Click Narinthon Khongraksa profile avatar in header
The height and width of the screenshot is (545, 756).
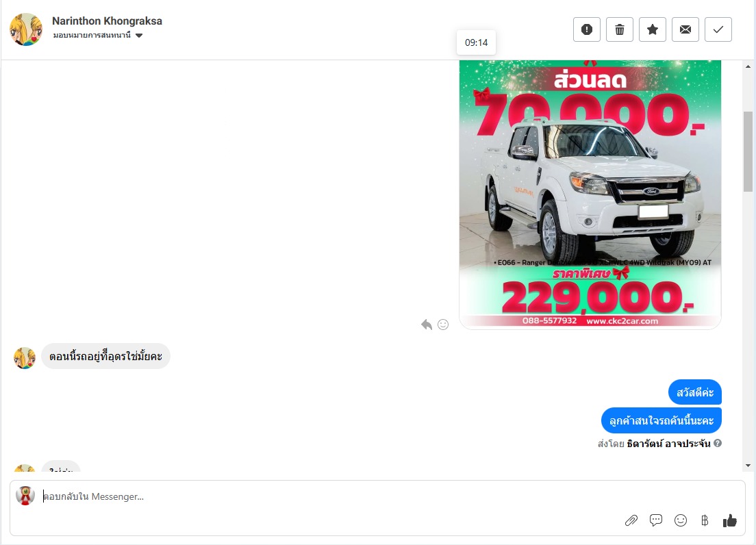[x=26, y=29]
